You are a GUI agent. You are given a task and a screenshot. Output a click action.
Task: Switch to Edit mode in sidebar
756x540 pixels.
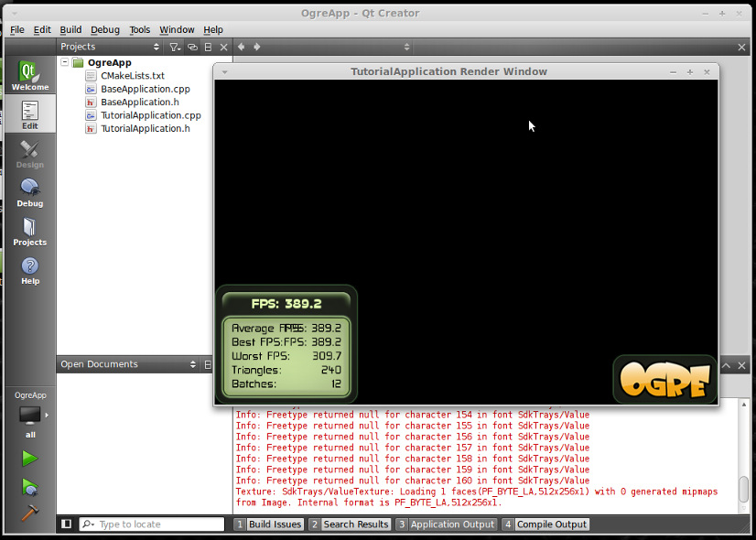click(30, 114)
